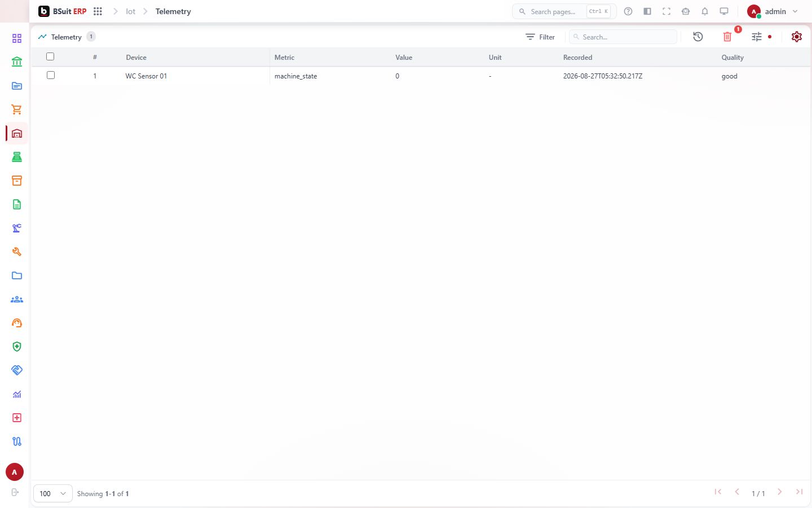Check the WC Sensor 01 row checkbox

[x=51, y=75]
